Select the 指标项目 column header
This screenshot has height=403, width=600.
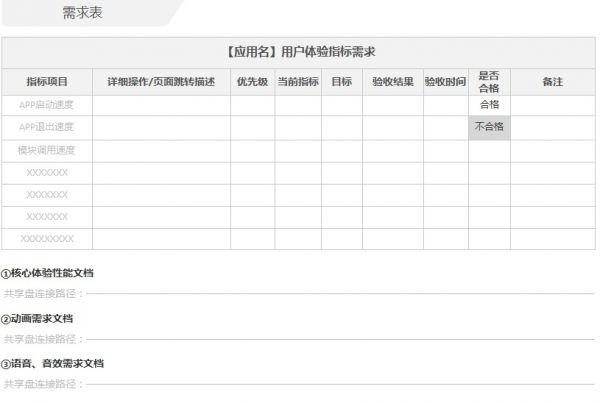(x=47, y=82)
